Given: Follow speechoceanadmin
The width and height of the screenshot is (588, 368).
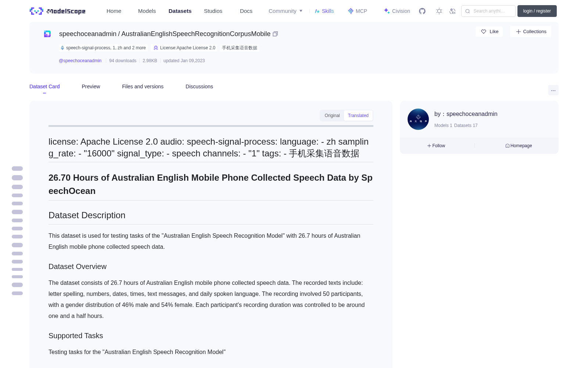Looking at the screenshot, I should tap(436, 146).
